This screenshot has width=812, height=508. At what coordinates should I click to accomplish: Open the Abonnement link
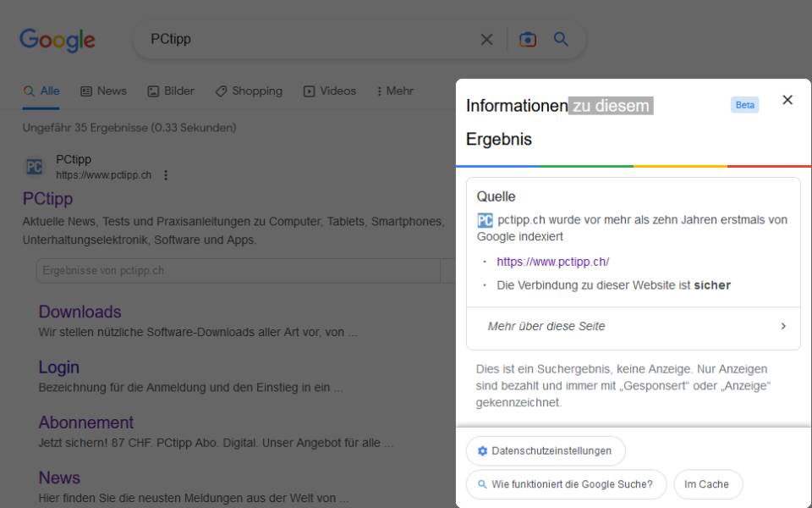86,422
